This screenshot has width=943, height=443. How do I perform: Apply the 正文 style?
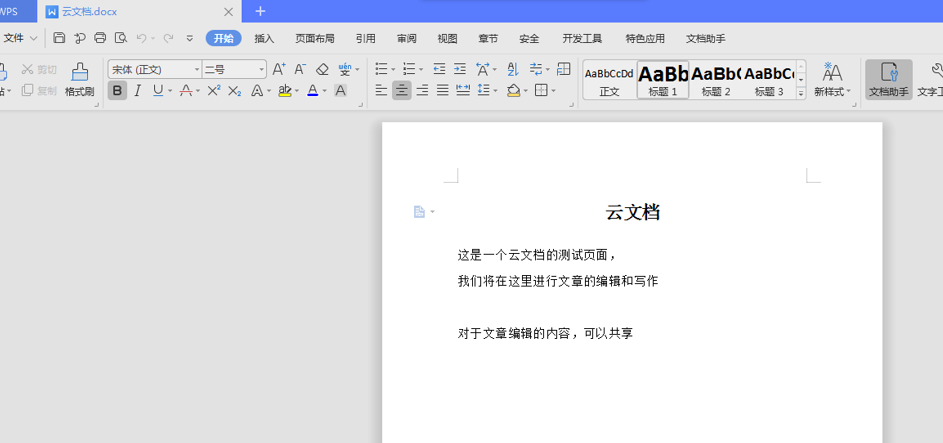[x=609, y=80]
